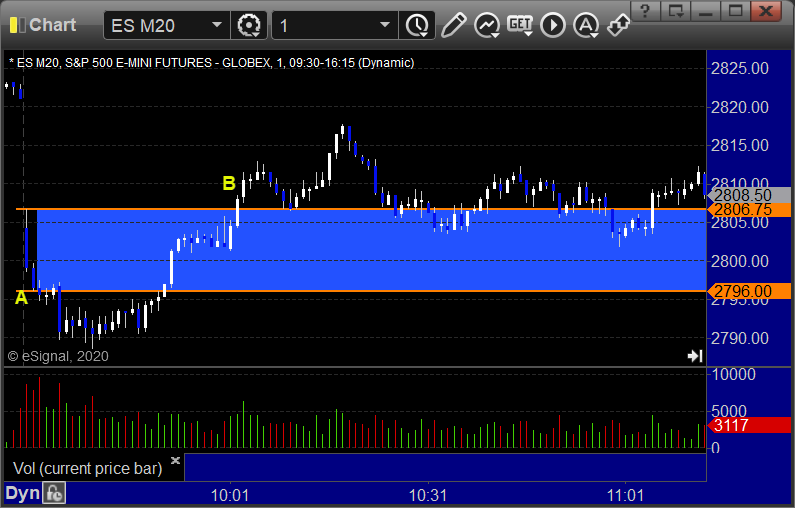Open the studies chart icon
Viewport: 795px width, 508px height.
point(487,25)
